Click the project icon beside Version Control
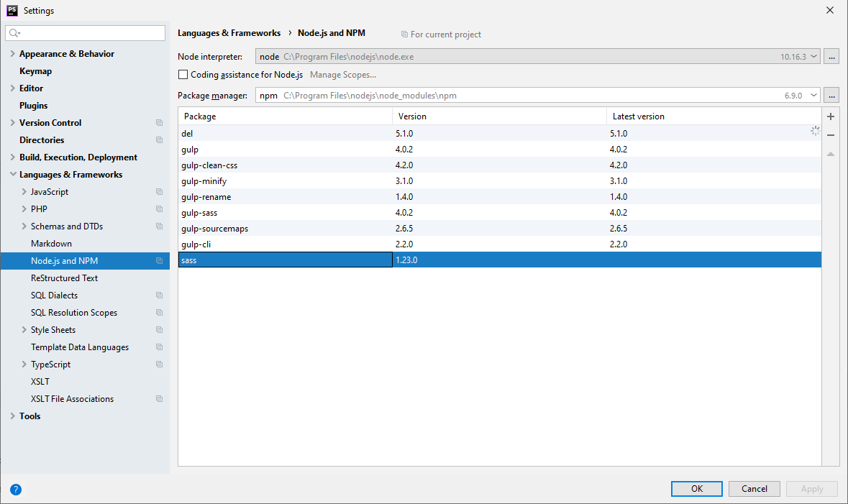Screen dimensions: 848x504 [159, 122]
